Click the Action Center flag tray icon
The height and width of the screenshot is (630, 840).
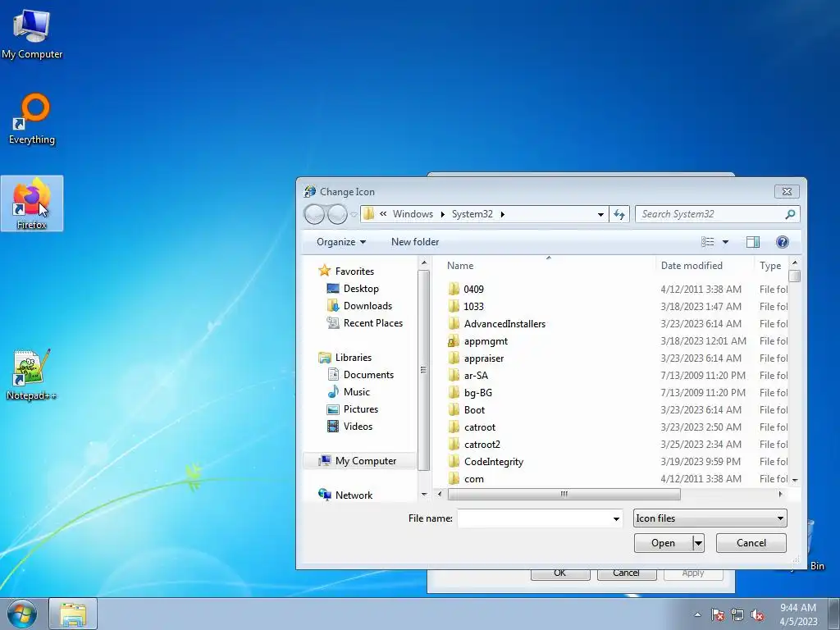[717, 614]
